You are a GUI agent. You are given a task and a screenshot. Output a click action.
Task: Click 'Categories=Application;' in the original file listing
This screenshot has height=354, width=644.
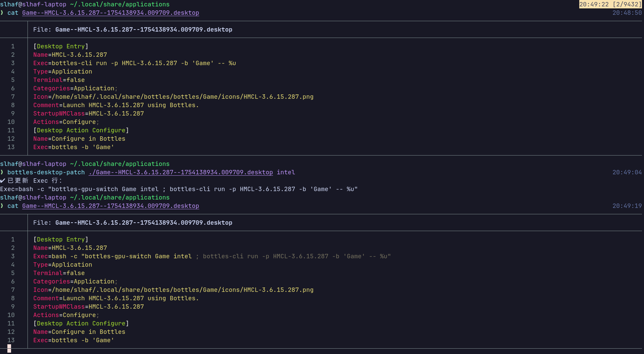[75, 88]
